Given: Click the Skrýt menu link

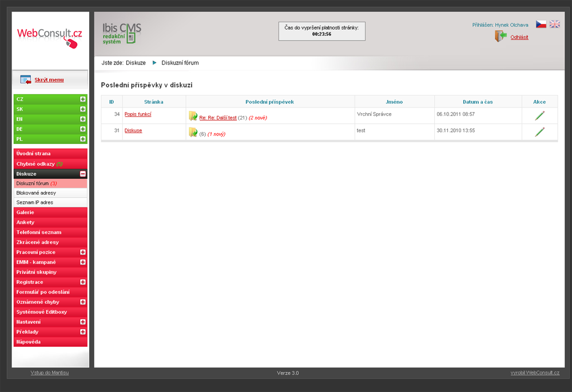Looking at the screenshot, I should click(x=49, y=80).
